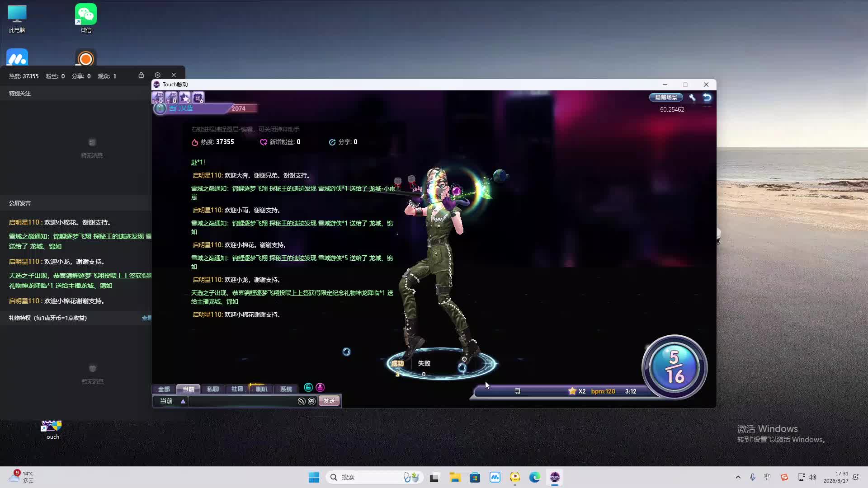Screen dimensions: 868x488
Task: Switch to the 系统 chat tab
Action: pos(286,389)
